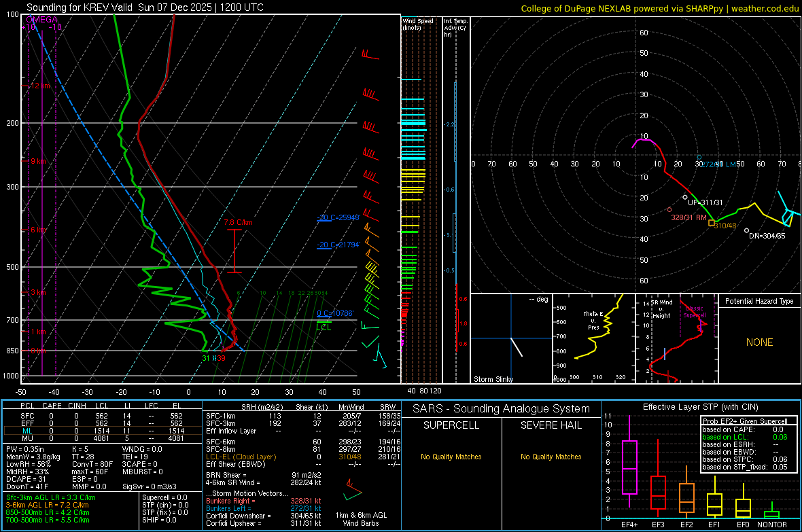Screen dimensions: 802x532
Task: Click the 9 km height marker
Action: click(38, 161)
